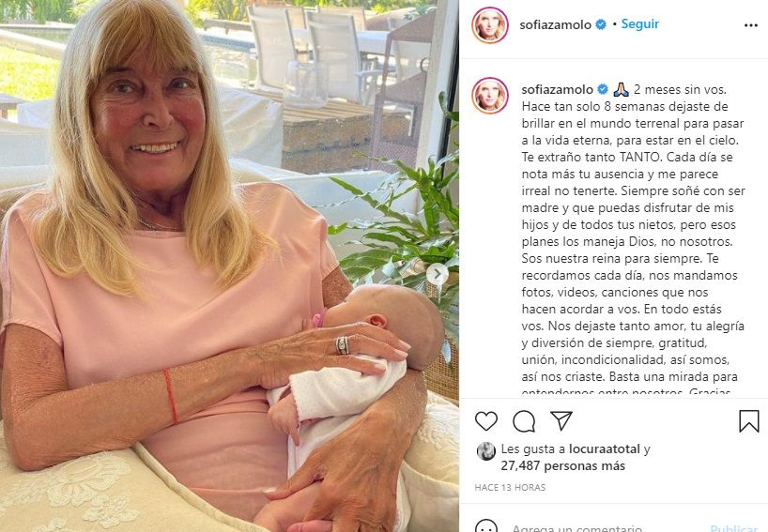Screen dimensions: 768x532
Task: Save the post with the bookmark icon
Action: 749,421
